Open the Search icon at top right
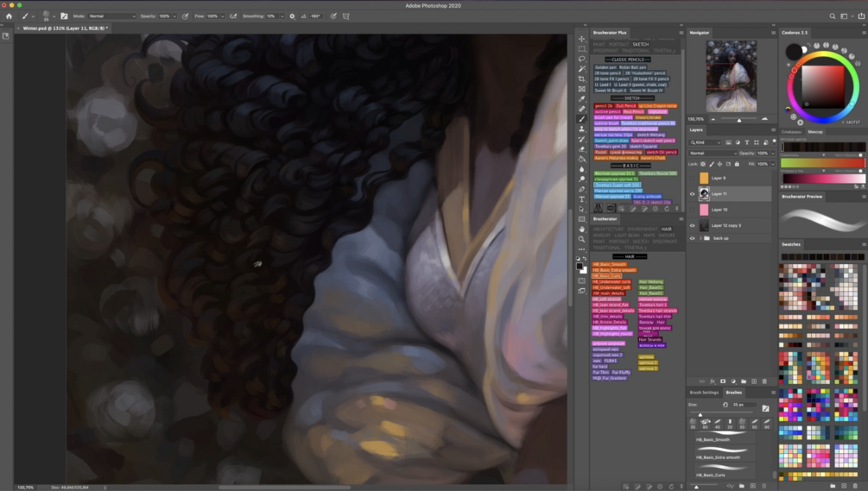The height and width of the screenshot is (491, 868). (832, 16)
